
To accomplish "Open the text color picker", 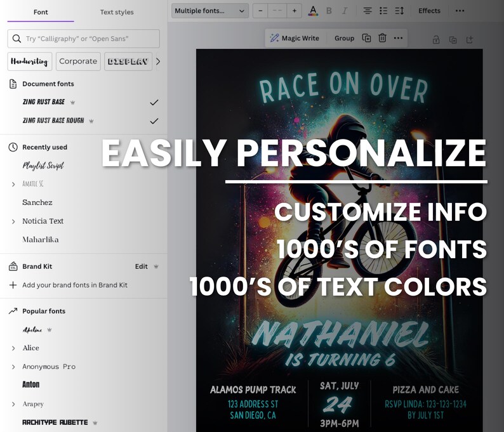I will coord(313,11).
